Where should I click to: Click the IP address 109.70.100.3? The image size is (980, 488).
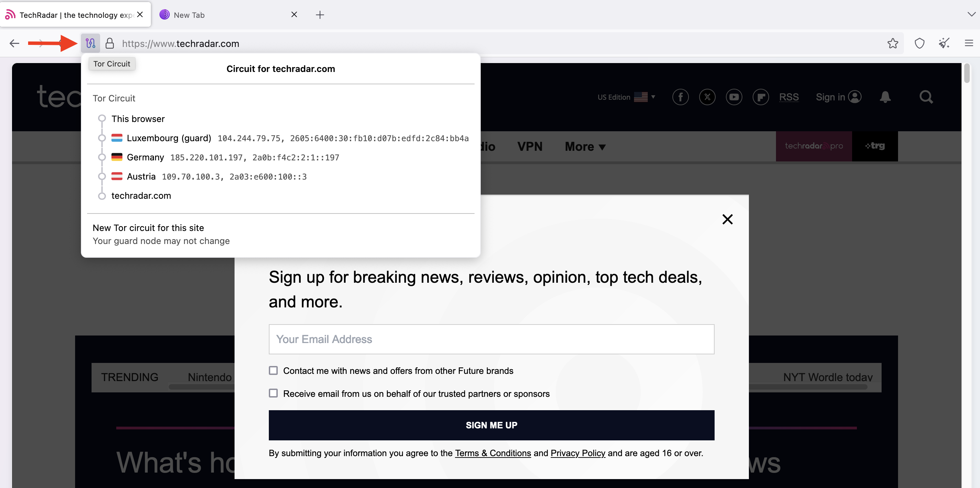tap(191, 177)
